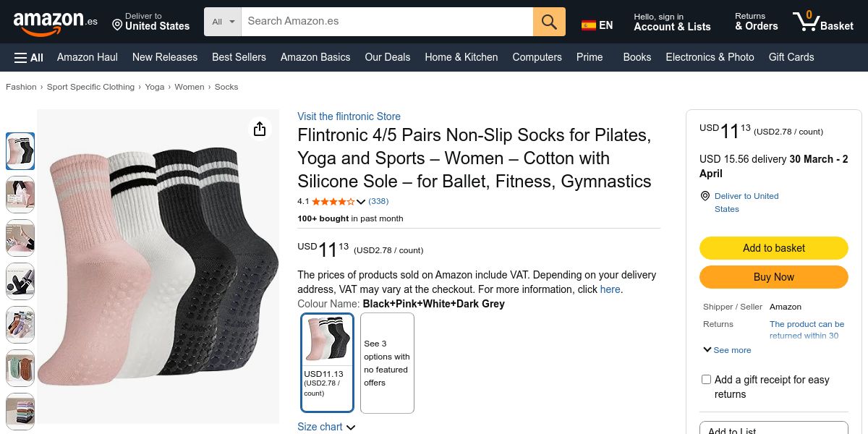Go to the Our Deals menu item
This screenshot has height=434, width=868.
[x=387, y=57]
